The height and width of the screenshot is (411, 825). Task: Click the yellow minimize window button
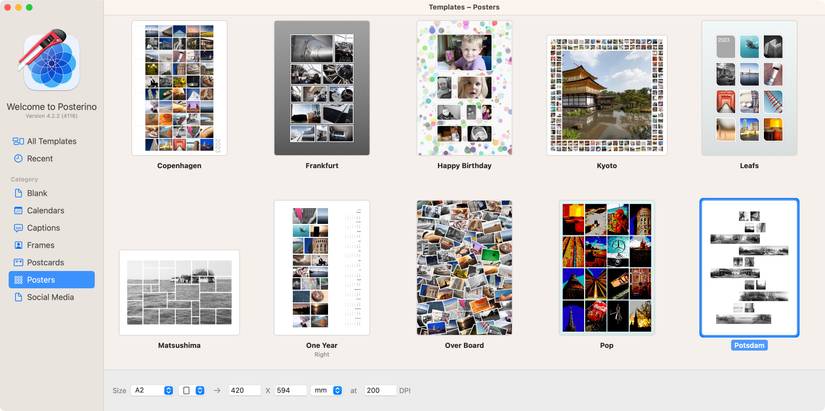pyautogui.click(x=18, y=7)
